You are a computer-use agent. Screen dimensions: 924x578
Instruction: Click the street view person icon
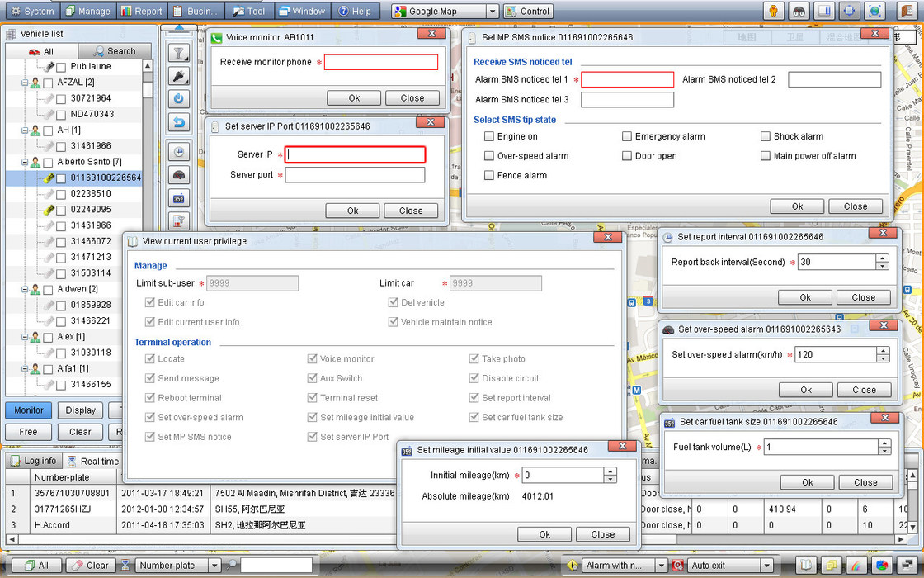(x=773, y=11)
